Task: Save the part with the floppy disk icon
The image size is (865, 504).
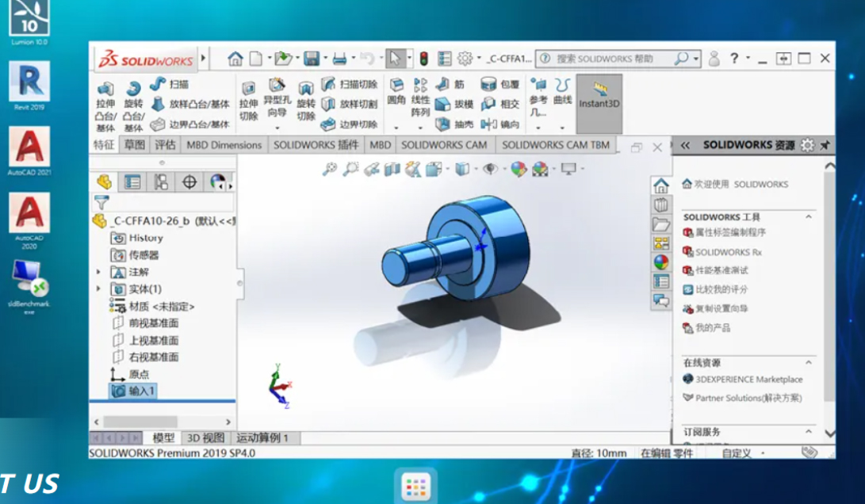Action: tap(312, 59)
